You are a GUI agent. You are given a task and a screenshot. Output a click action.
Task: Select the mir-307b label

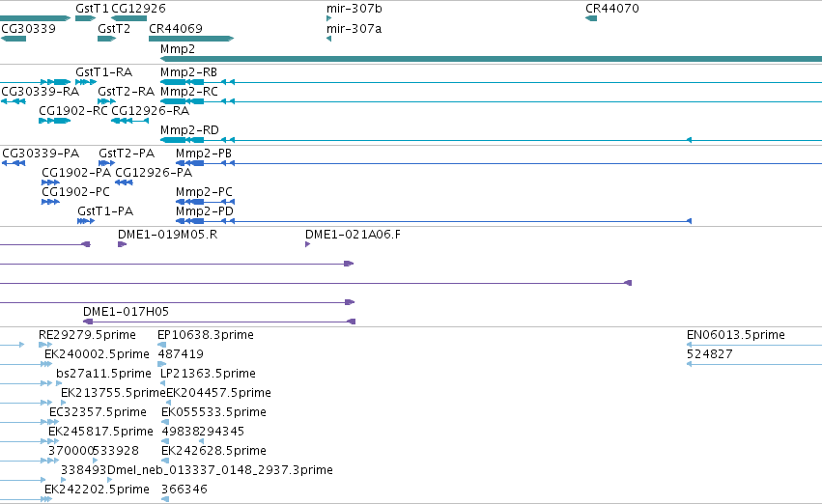click(x=354, y=9)
